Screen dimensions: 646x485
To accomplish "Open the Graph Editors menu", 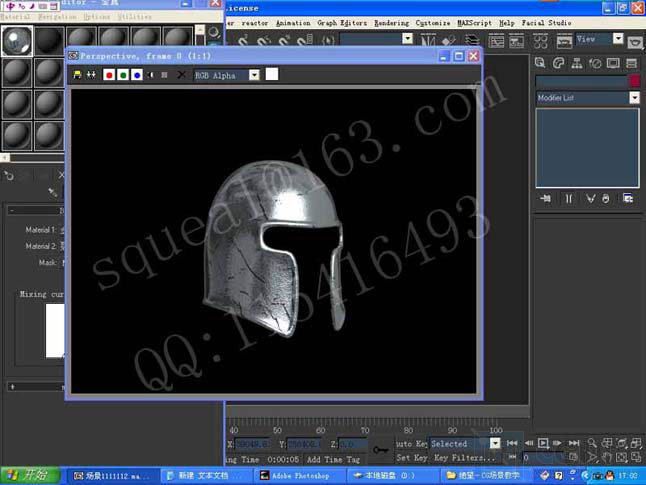I will 342,23.
